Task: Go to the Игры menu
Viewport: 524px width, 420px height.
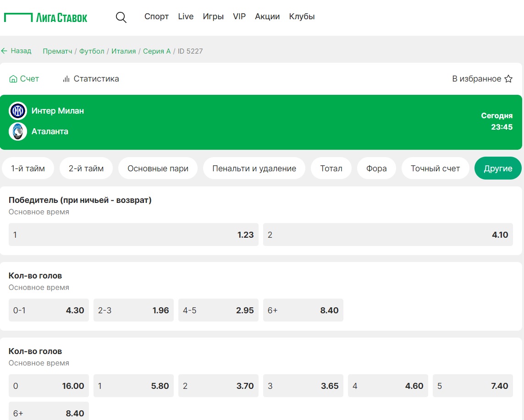Action: tap(213, 16)
